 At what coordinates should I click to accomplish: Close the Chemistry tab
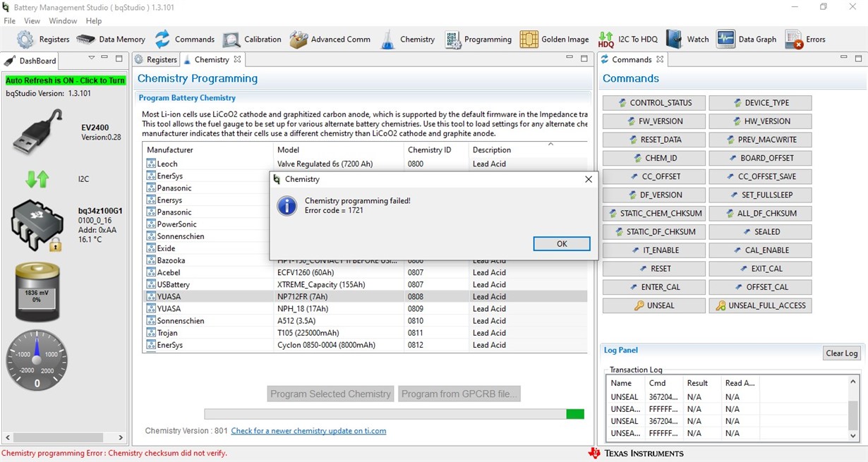[237, 60]
